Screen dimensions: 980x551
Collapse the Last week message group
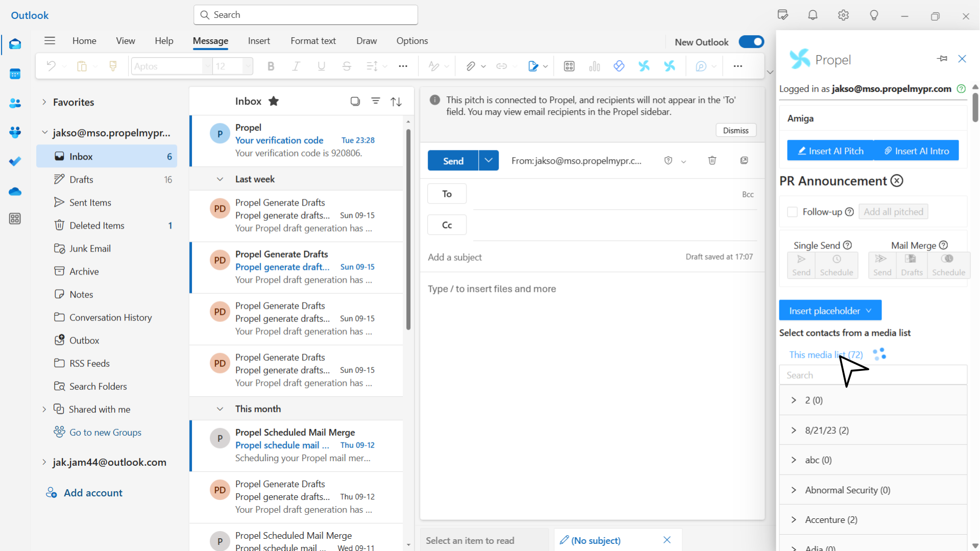pos(220,179)
